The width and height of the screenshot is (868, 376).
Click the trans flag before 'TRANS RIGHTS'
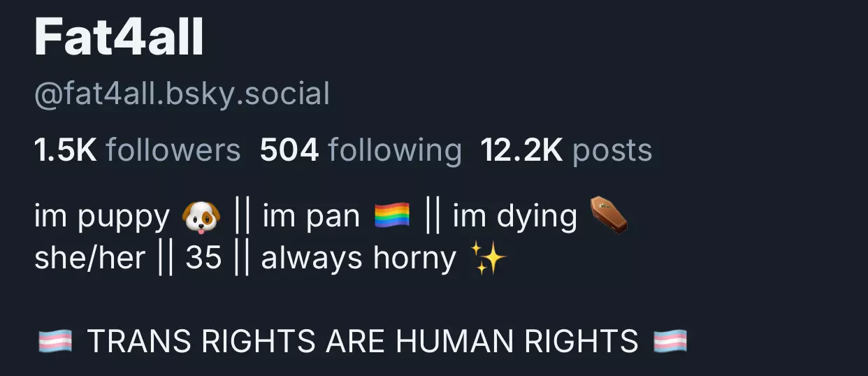pyautogui.click(x=55, y=342)
